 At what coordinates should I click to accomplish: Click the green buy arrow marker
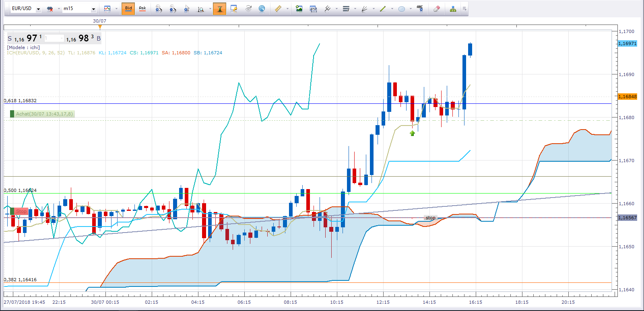pos(412,133)
